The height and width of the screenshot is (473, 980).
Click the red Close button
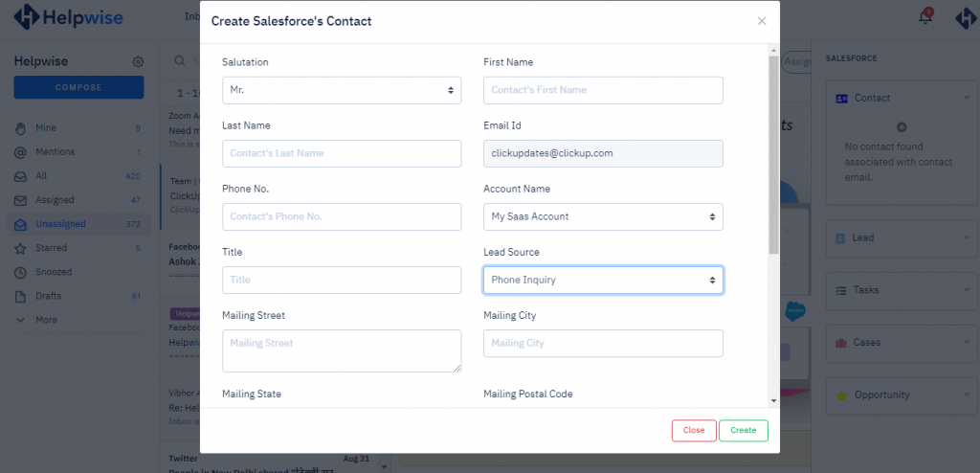pos(694,431)
